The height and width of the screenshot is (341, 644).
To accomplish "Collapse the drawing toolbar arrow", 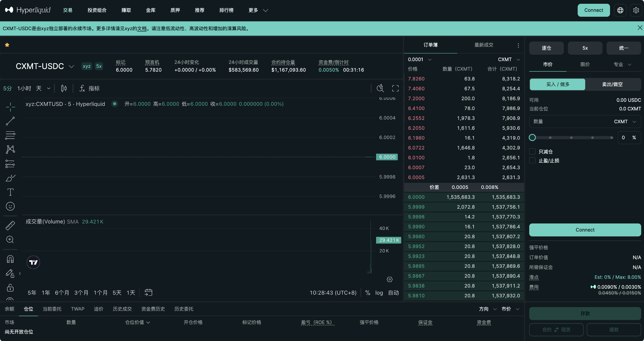I will click(x=20, y=273).
